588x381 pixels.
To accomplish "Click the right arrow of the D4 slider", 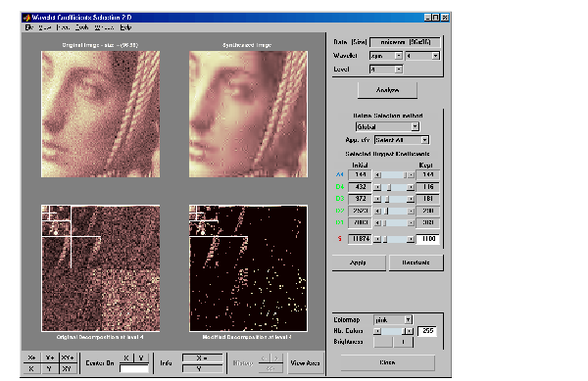I will point(411,187).
